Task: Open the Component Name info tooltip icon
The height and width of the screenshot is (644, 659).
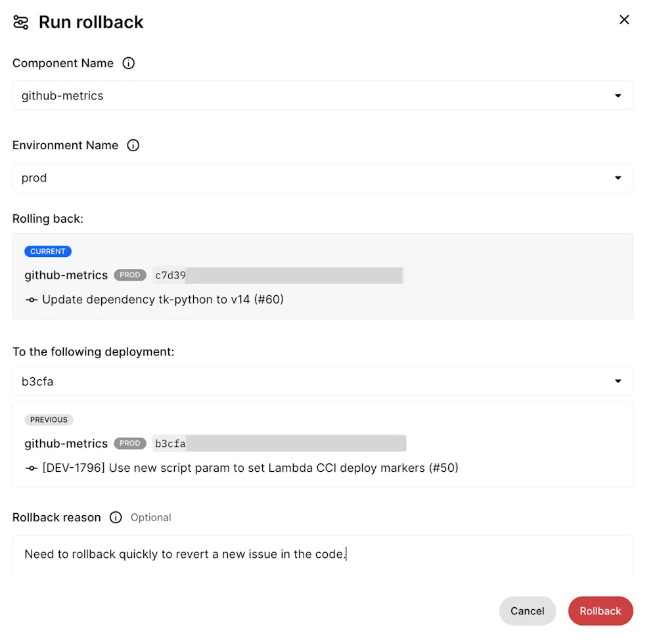Action: tap(129, 63)
